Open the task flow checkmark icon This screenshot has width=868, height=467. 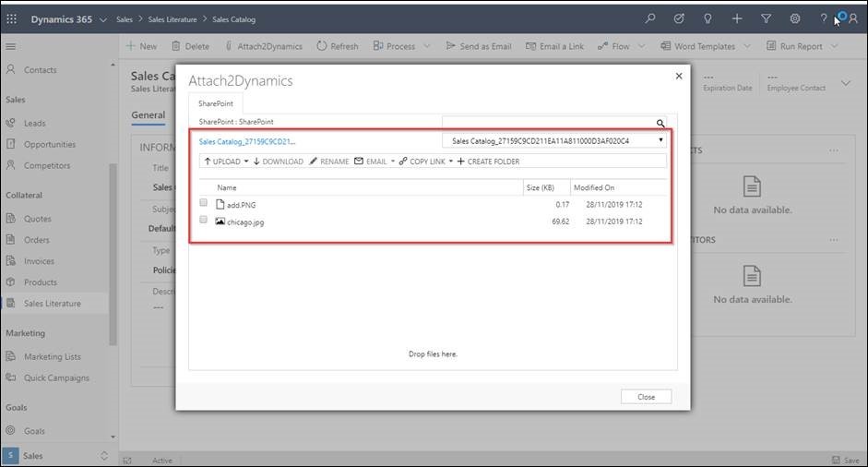coord(679,18)
